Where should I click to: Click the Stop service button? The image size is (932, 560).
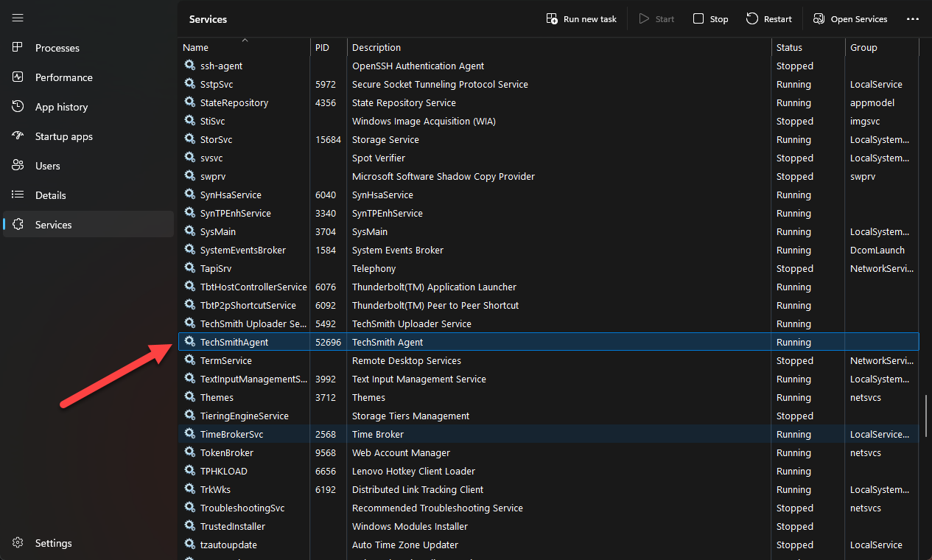point(710,19)
